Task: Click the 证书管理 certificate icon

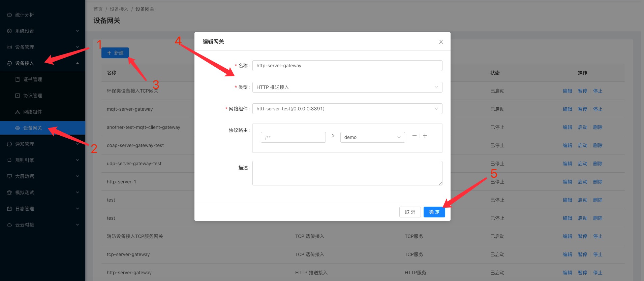Action: (18, 79)
